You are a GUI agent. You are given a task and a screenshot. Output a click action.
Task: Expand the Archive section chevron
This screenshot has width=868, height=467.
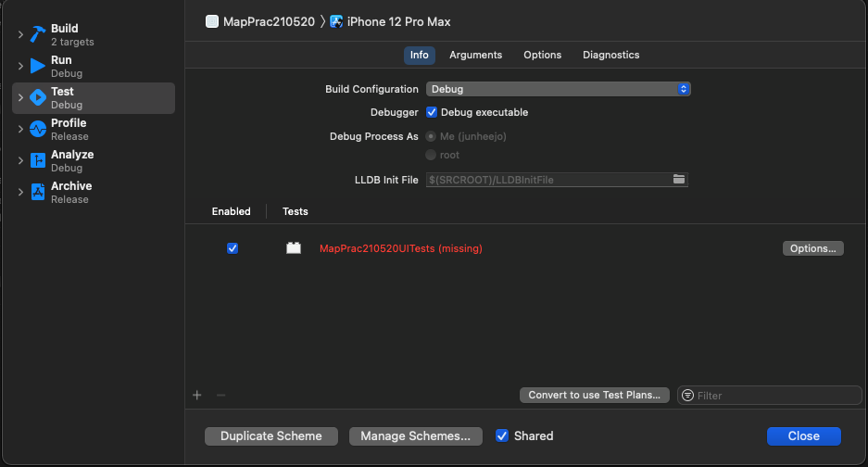pos(20,192)
